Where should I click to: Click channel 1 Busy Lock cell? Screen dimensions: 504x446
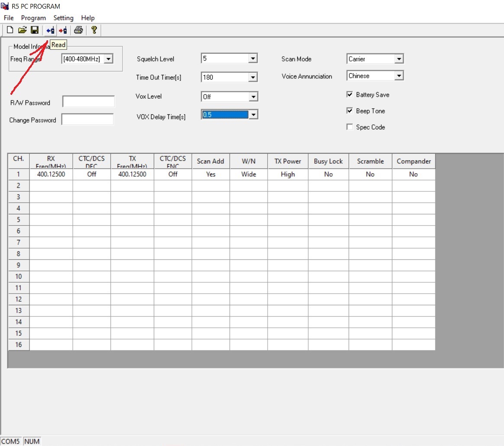click(x=329, y=174)
